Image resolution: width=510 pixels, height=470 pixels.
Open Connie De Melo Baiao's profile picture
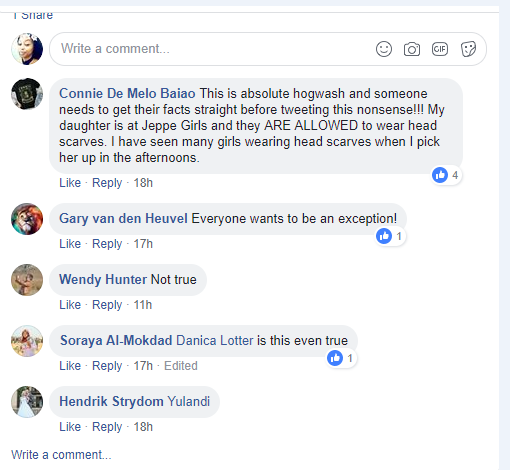[x=27, y=94]
